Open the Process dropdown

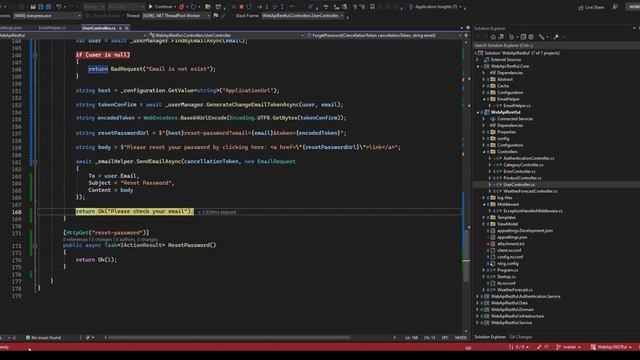coord(47,16)
